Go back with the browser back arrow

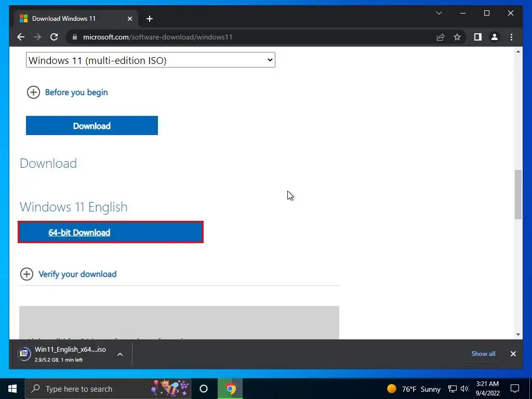[x=21, y=37]
